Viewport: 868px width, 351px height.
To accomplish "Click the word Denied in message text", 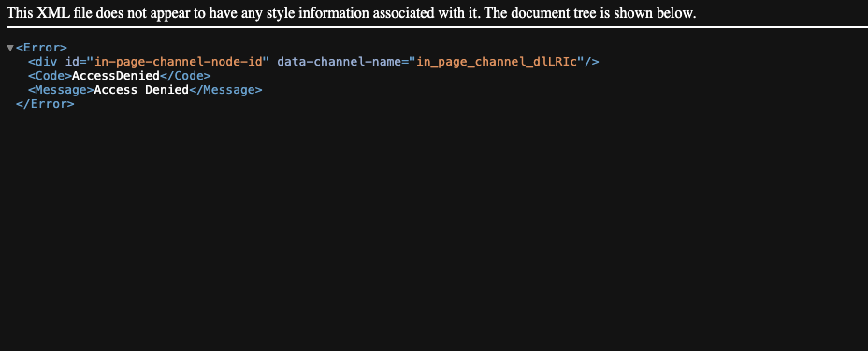I will pyautogui.click(x=166, y=89).
